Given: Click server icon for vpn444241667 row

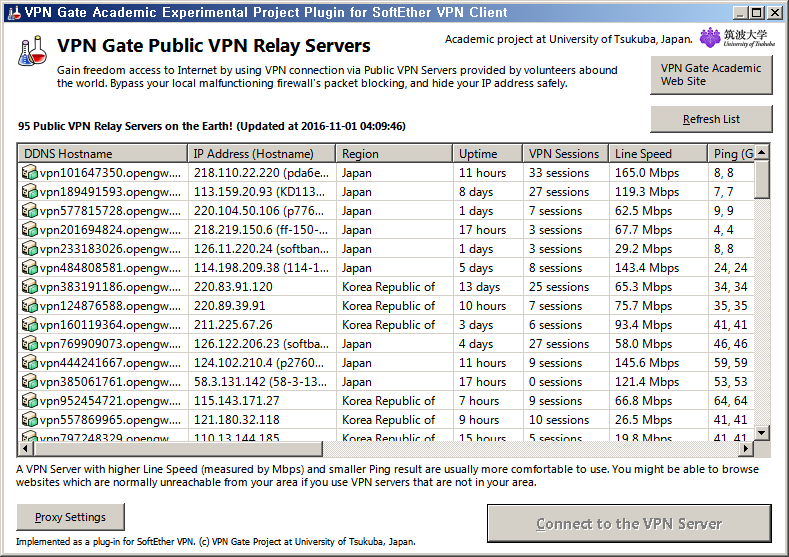Looking at the screenshot, I should click(30, 363).
